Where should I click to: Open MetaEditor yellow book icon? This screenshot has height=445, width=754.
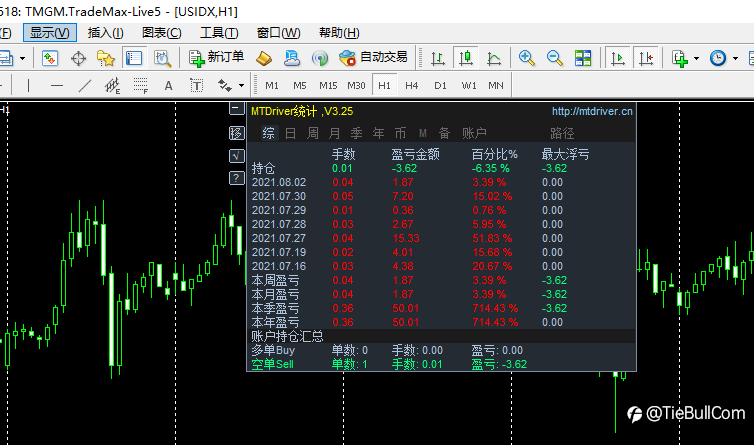[264, 58]
